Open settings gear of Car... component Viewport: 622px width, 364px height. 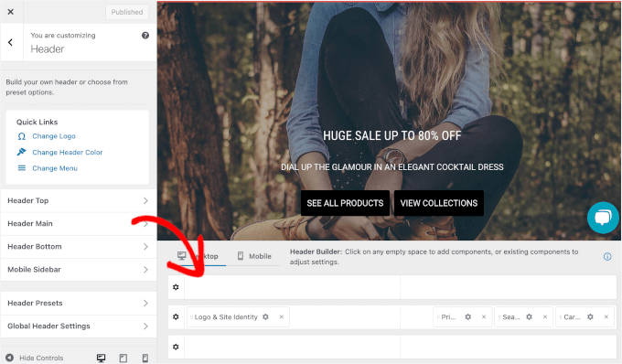(590, 316)
